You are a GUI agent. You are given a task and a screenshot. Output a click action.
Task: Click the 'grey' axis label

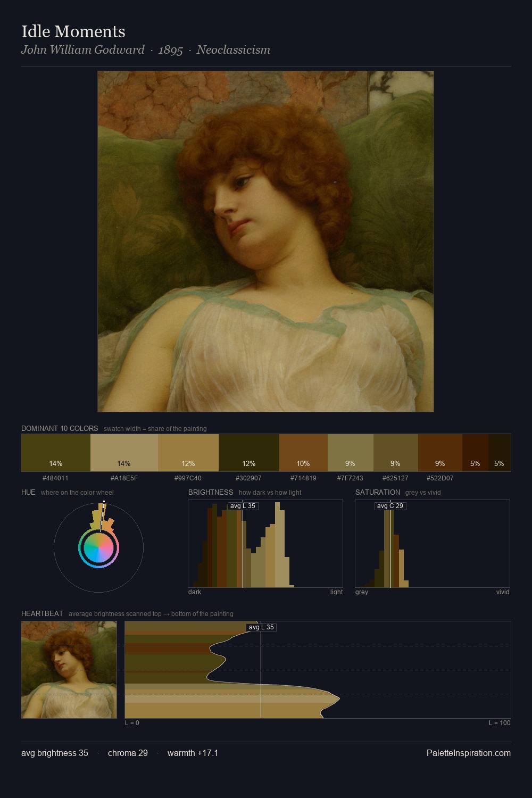click(362, 592)
